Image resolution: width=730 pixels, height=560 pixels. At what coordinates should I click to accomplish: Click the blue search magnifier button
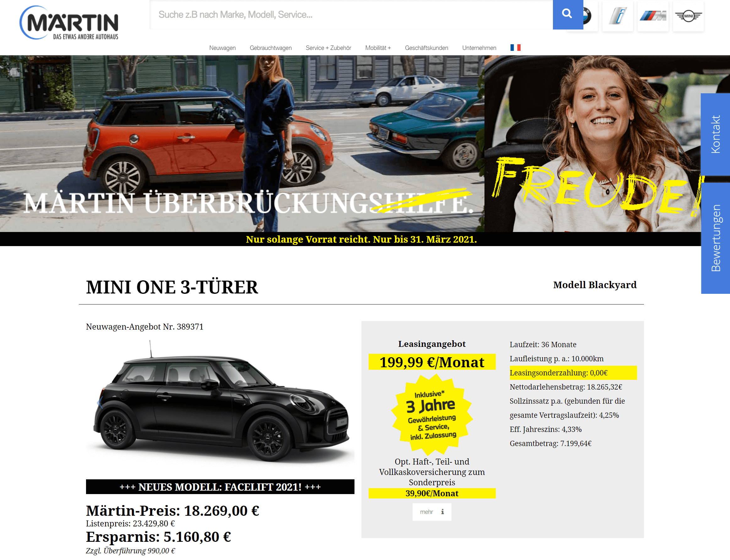(567, 14)
